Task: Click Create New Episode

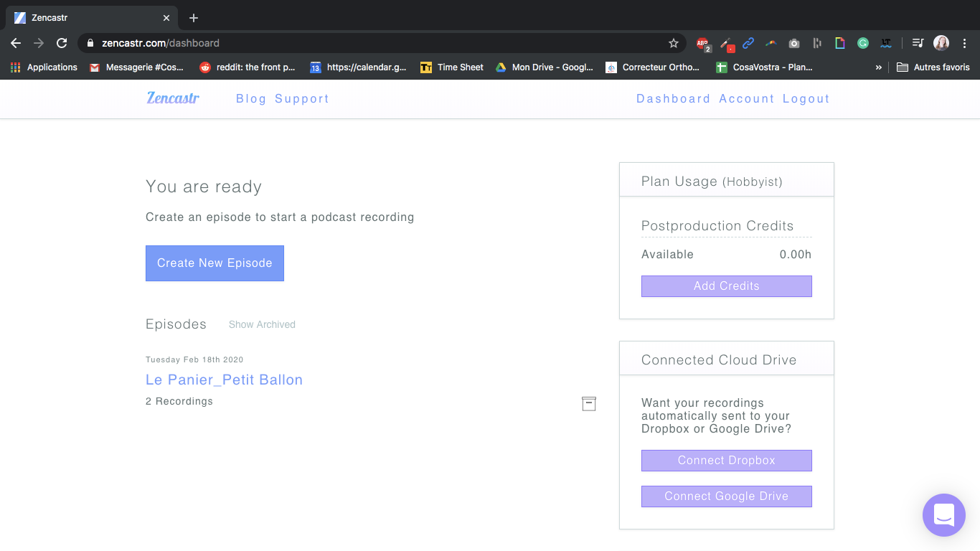Action: tap(215, 263)
